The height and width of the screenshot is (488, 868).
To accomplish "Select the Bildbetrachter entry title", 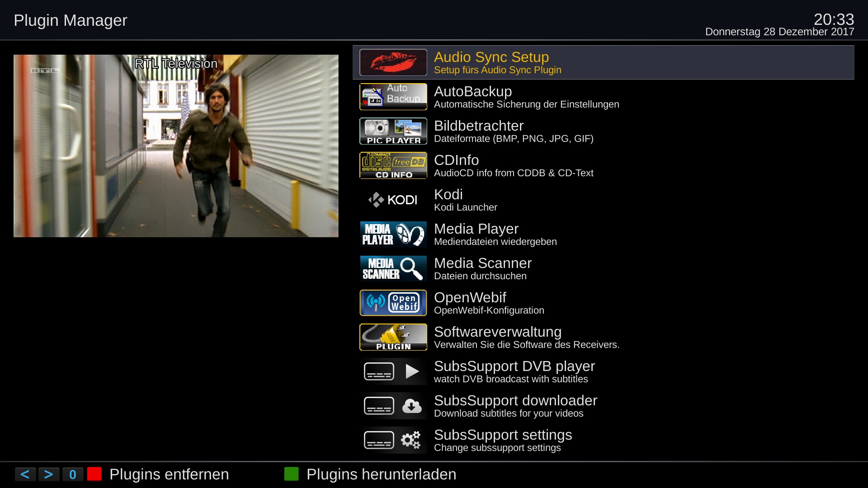I will pos(479,126).
